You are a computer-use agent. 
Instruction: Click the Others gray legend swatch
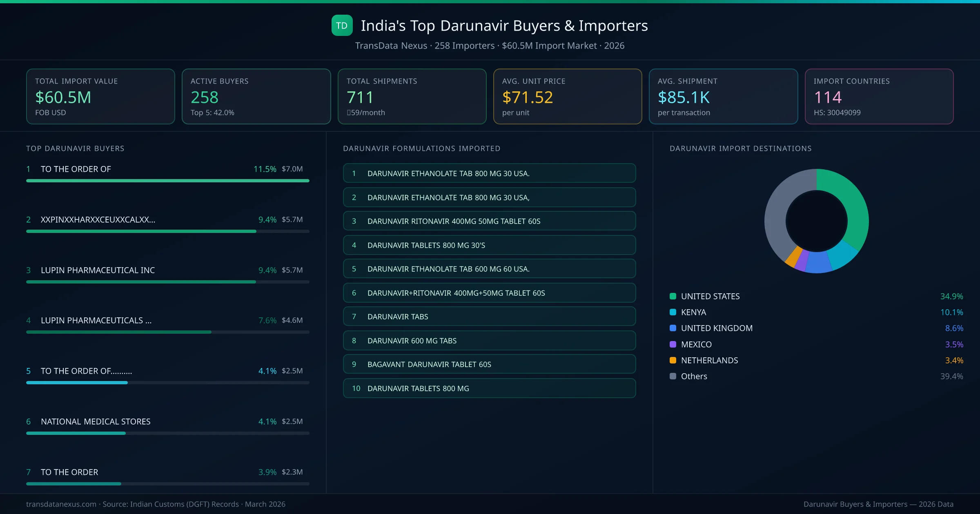[673, 376]
